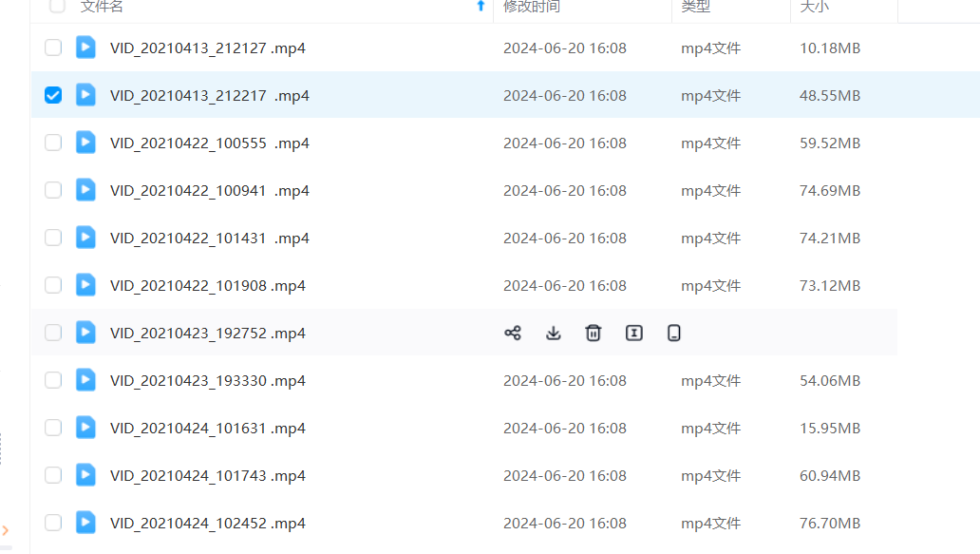Open file VID_20210424_101631 .mp4
The image size is (980, 554).
[x=208, y=428]
